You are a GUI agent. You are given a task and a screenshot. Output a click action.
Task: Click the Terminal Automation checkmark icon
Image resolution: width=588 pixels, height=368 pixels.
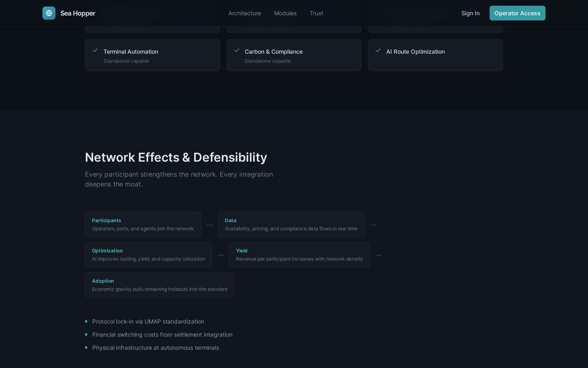95,50
